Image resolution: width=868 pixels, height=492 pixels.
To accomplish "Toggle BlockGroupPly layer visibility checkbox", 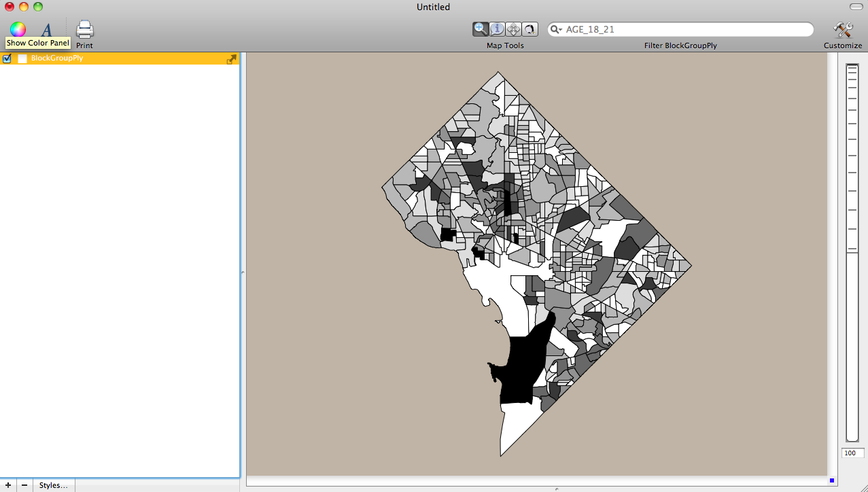I will (x=7, y=58).
